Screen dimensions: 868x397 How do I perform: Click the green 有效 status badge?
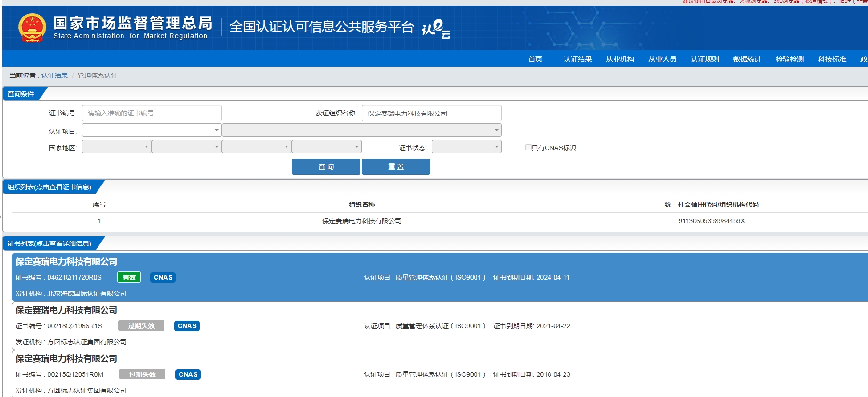tap(129, 277)
